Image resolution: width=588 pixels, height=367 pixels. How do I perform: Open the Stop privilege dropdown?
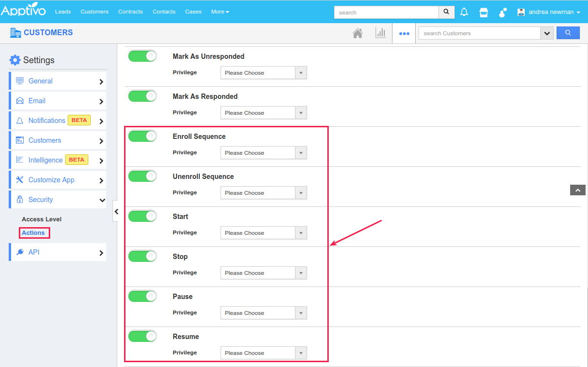pyautogui.click(x=264, y=273)
